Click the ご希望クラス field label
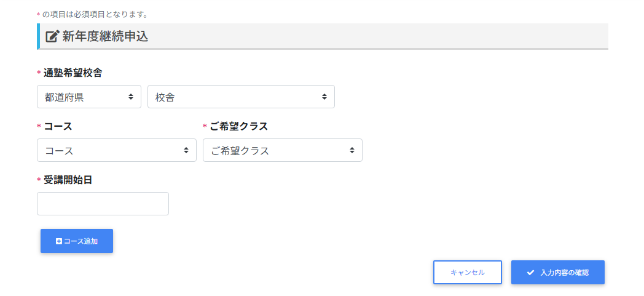This screenshot has width=644, height=296. 238,126
